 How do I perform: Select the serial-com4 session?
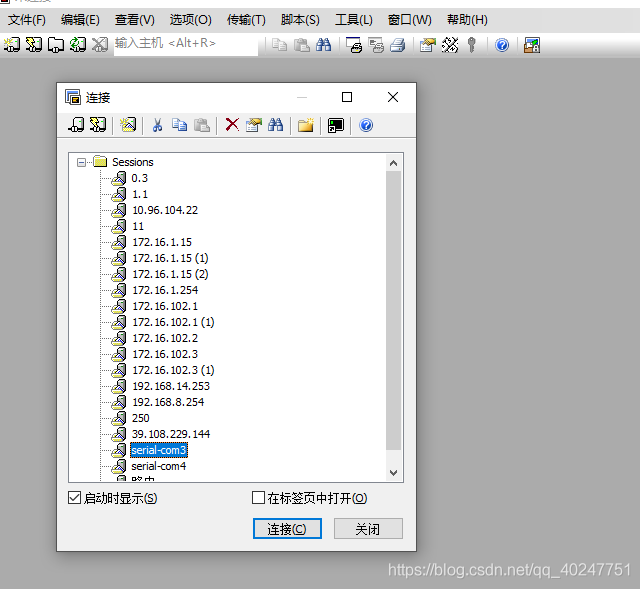[x=158, y=466]
